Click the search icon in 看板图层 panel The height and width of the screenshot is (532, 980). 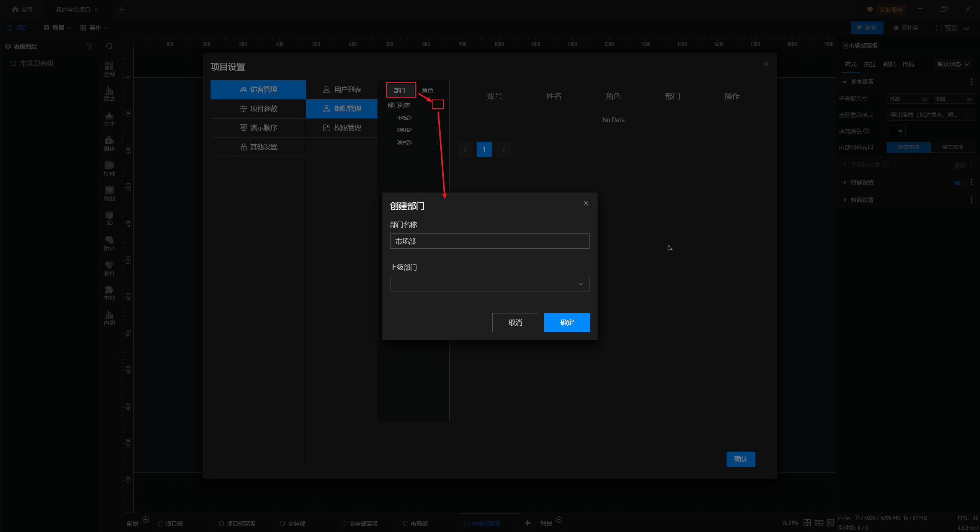[x=109, y=46]
